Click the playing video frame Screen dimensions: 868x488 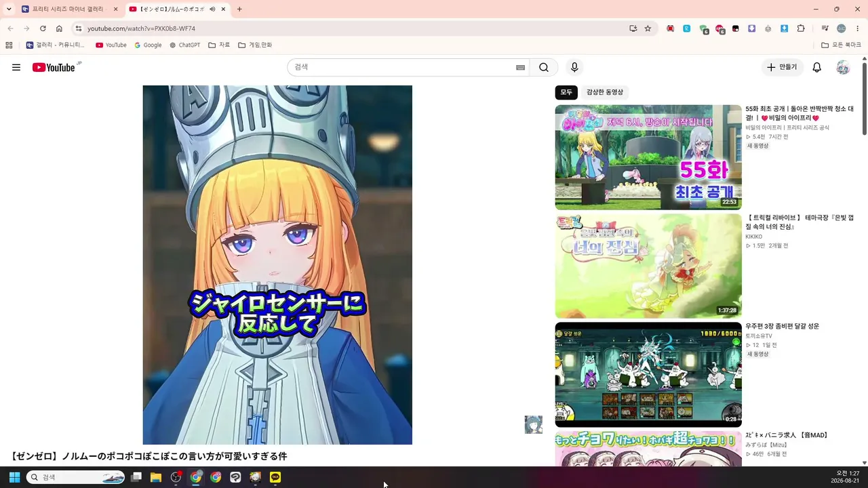277,265
